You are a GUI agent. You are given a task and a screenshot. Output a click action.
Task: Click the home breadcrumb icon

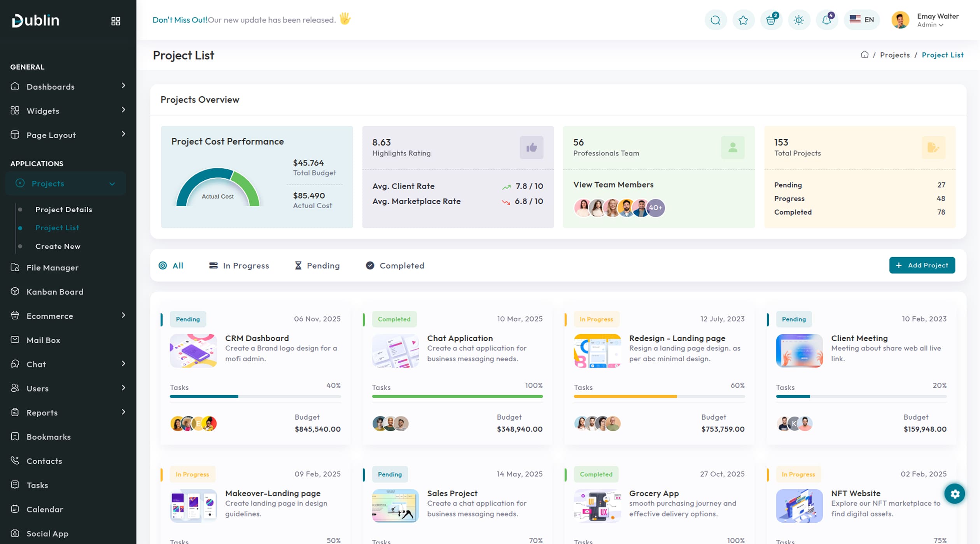click(864, 55)
